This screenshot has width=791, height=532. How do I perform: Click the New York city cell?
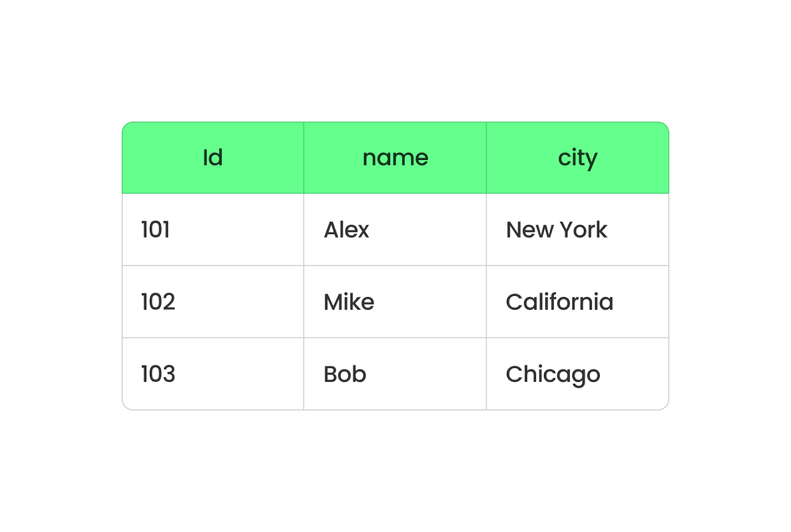577,230
